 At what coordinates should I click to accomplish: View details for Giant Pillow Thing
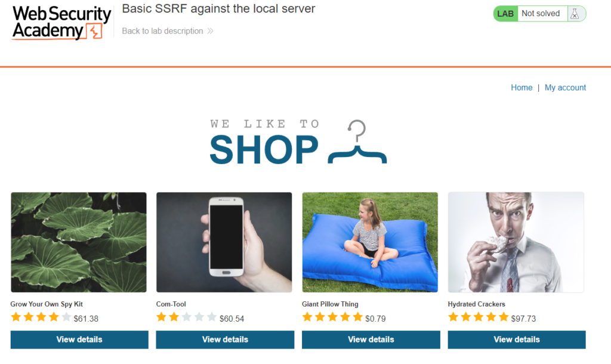[371, 340]
